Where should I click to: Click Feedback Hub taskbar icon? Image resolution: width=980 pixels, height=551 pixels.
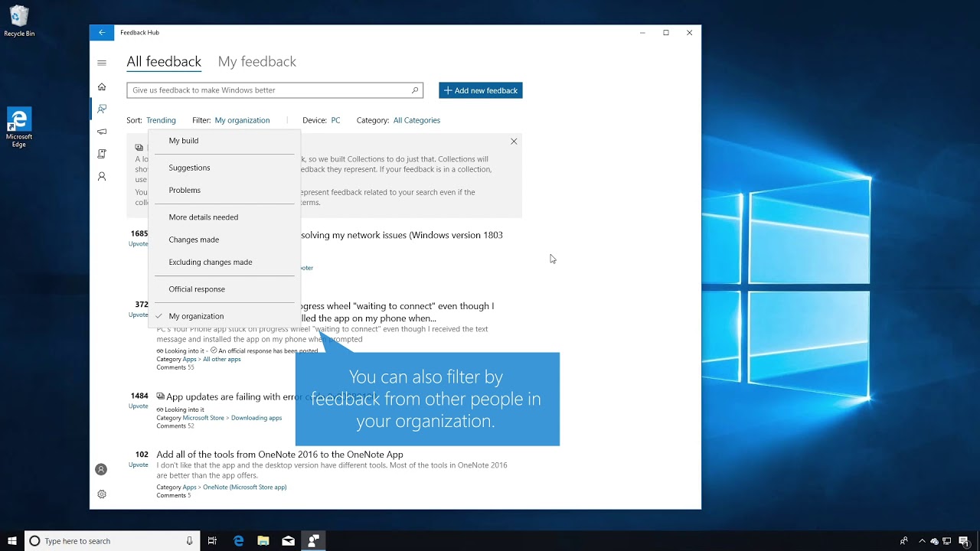[313, 541]
